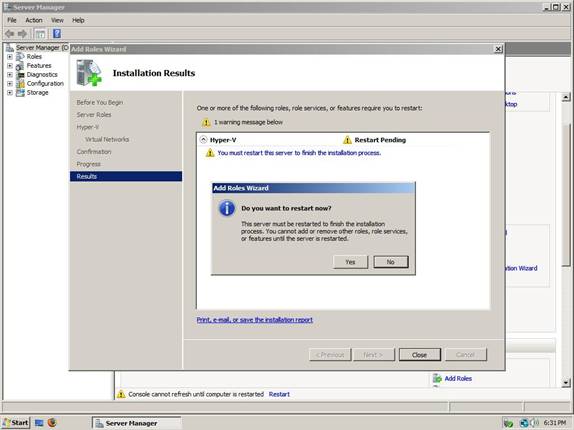
Task: Click the right pane scrollbar down arrow
Action: [566, 383]
